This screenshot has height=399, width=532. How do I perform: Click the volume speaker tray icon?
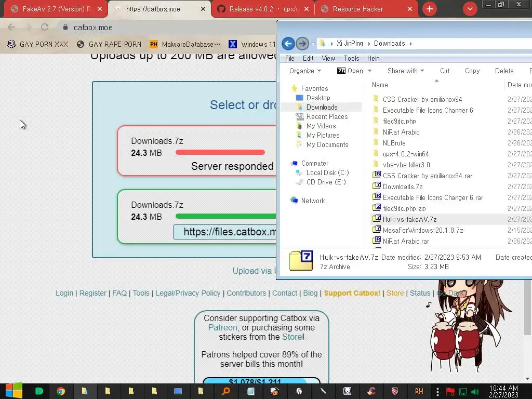pos(475,392)
